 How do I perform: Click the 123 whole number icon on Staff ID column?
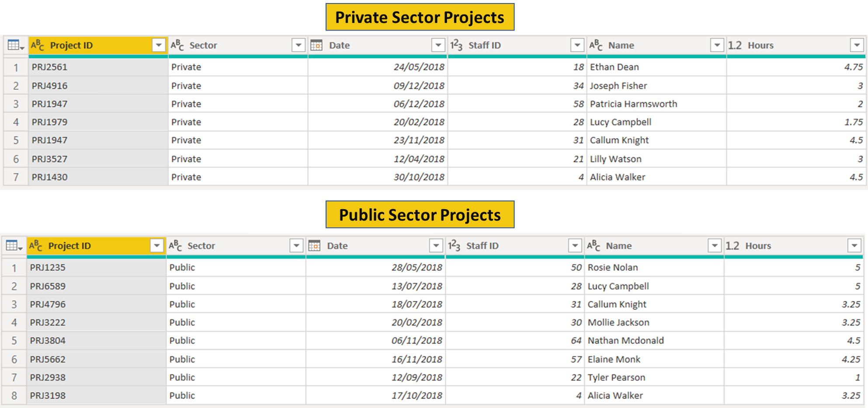click(x=456, y=45)
